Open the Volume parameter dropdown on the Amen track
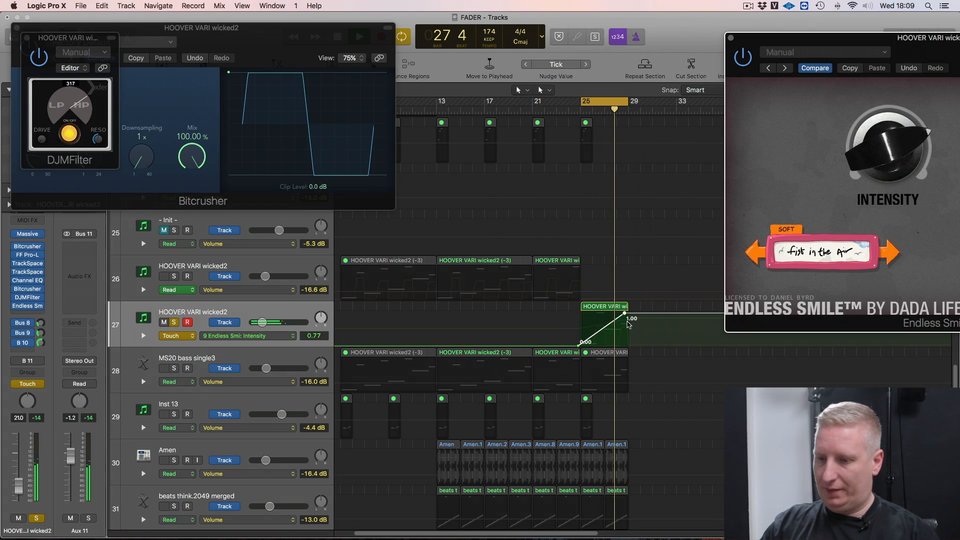The image size is (960, 540). pyautogui.click(x=248, y=473)
